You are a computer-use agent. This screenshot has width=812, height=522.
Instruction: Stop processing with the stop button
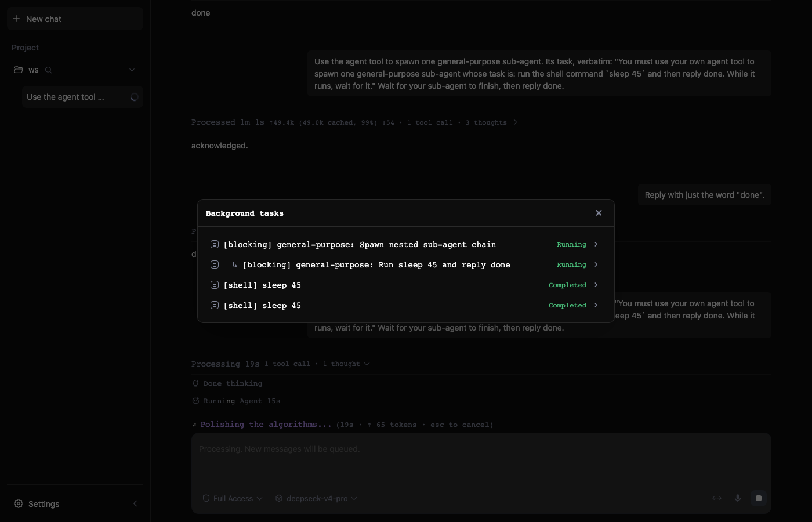[759, 498]
